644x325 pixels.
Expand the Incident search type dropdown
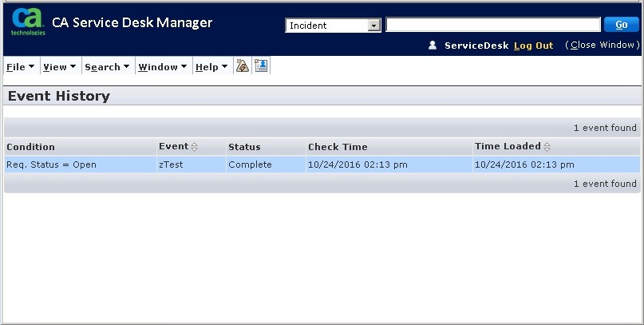[373, 26]
